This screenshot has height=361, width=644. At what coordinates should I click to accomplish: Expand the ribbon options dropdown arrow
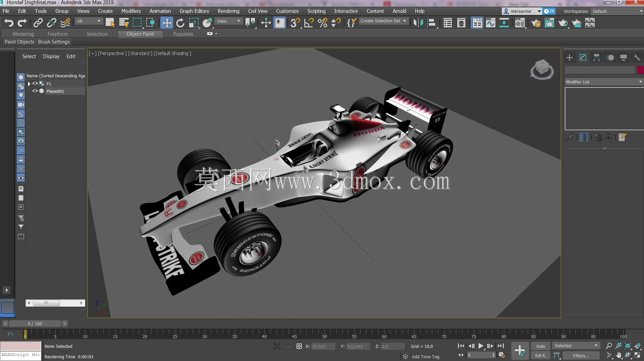pyautogui.click(x=216, y=34)
